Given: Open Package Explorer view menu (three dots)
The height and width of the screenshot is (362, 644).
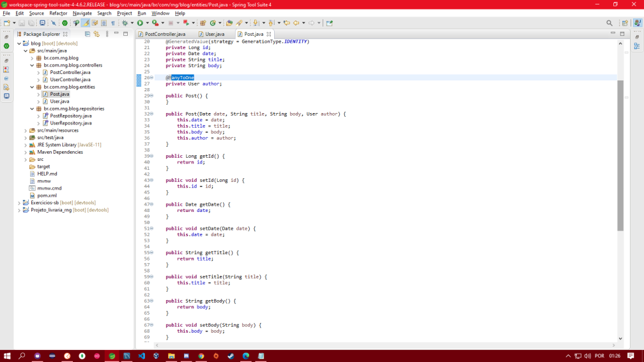Looking at the screenshot, I should 107,34.
